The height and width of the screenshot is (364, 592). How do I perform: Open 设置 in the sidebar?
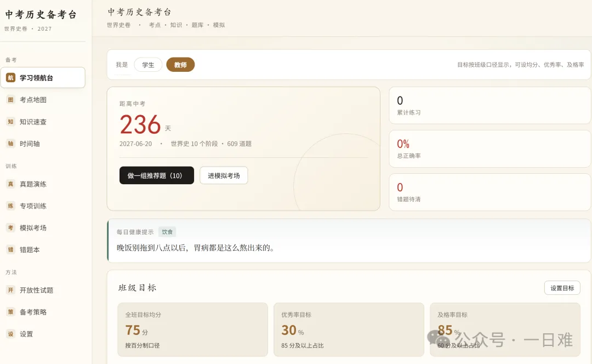(43, 334)
